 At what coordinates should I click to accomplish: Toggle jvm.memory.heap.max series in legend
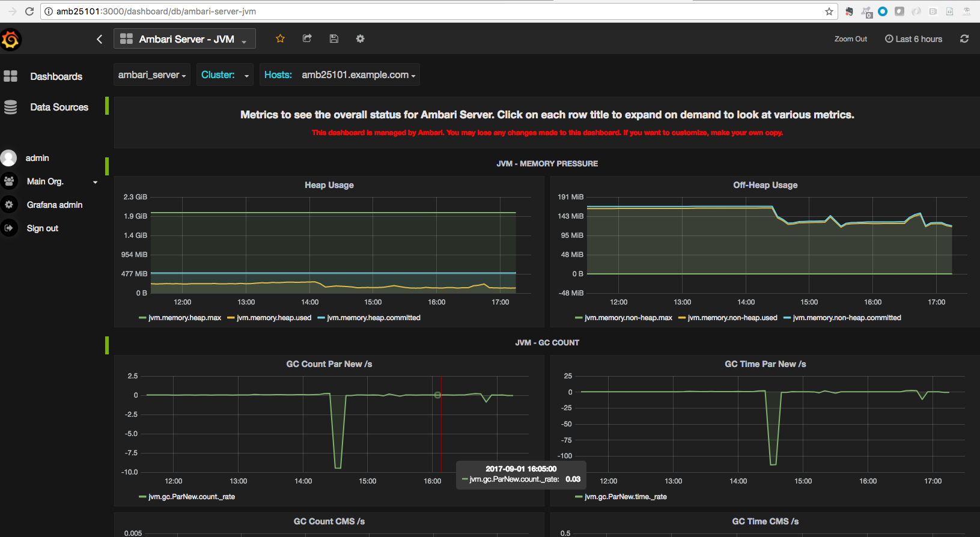[184, 318]
